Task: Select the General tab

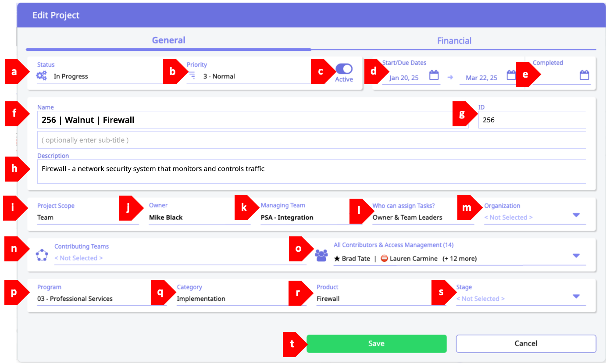Action: 168,40
